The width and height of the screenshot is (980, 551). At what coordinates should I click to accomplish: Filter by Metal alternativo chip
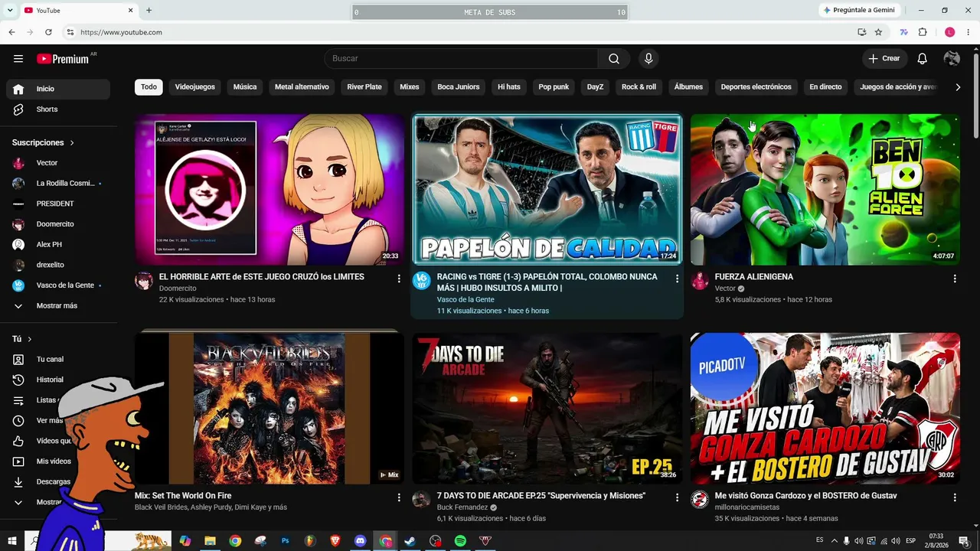click(x=302, y=87)
